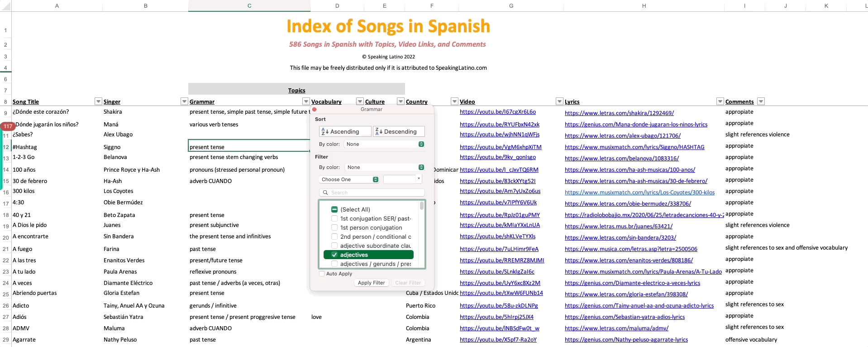Open Shakira video link youtu.be/I67cgXr6L6o
This screenshot has width=868, height=347.
[498, 112]
